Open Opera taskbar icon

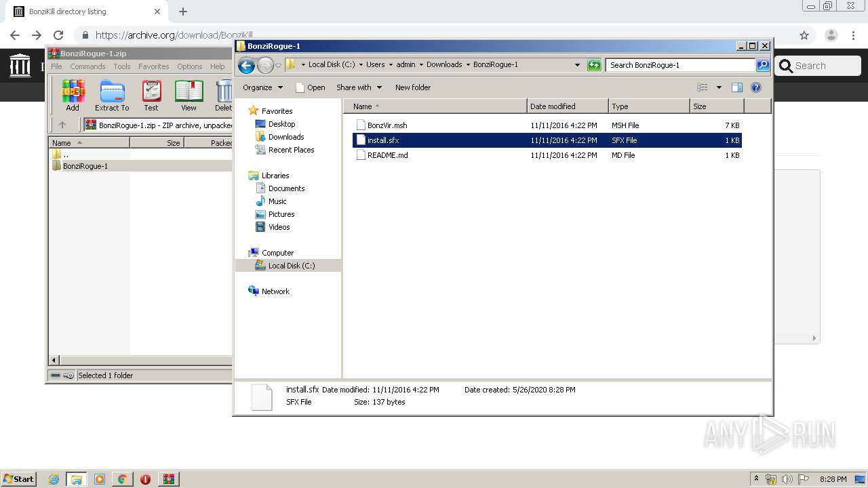[145, 479]
